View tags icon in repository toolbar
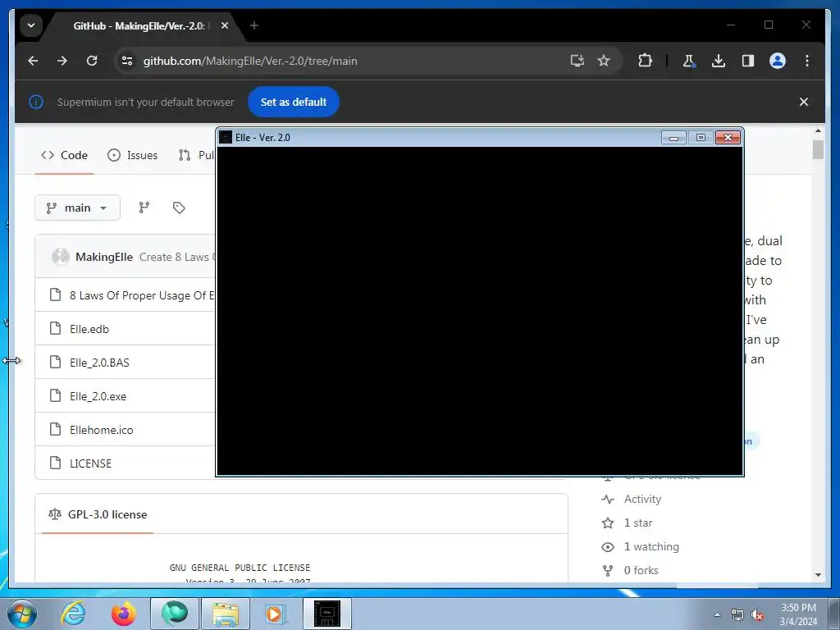This screenshot has width=840, height=630. (179, 208)
